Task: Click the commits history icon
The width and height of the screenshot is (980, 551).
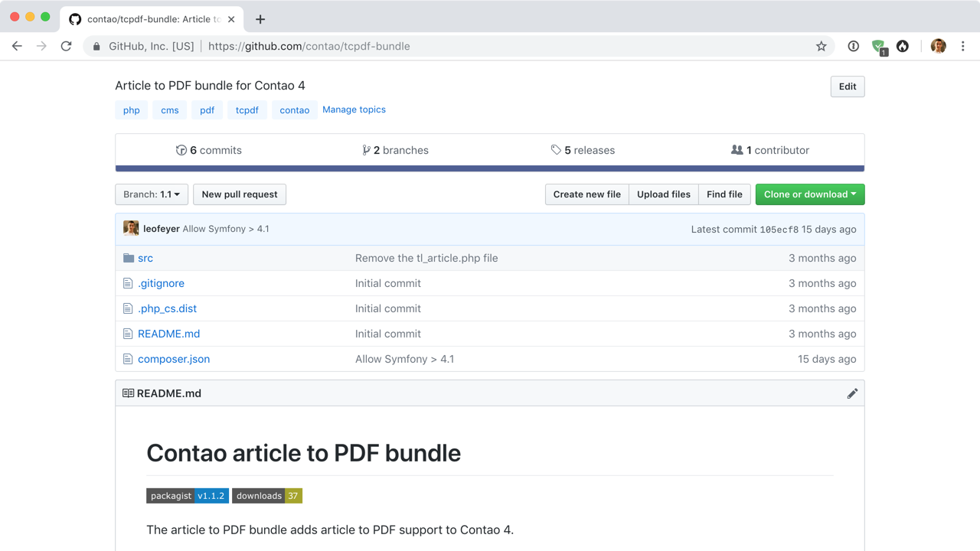Action: click(181, 150)
